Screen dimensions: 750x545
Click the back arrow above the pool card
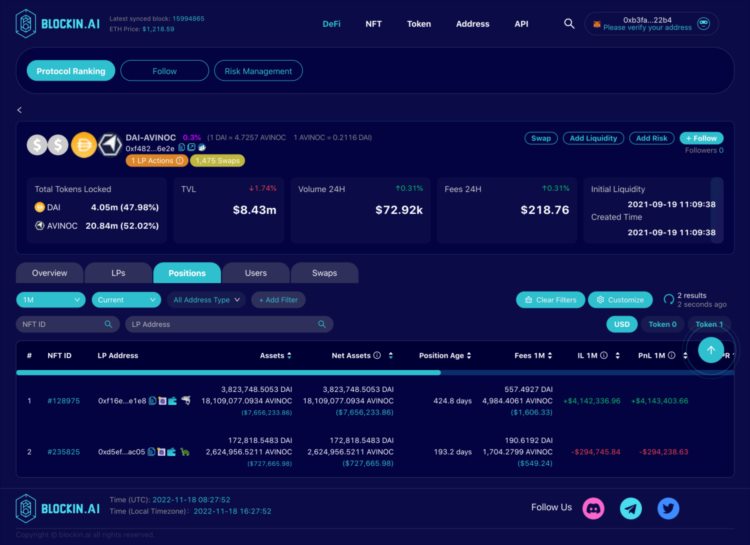(x=19, y=109)
